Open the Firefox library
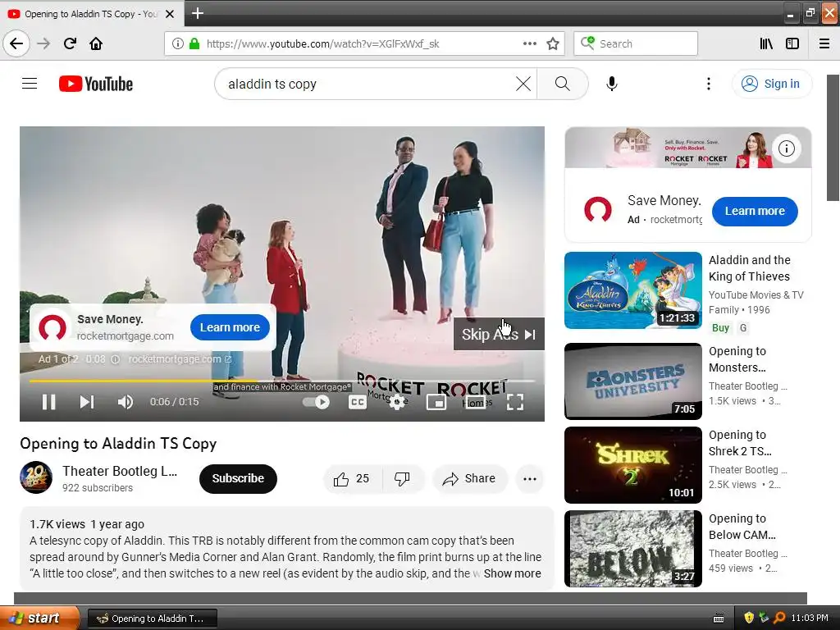The width and height of the screenshot is (840, 630). click(766, 43)
